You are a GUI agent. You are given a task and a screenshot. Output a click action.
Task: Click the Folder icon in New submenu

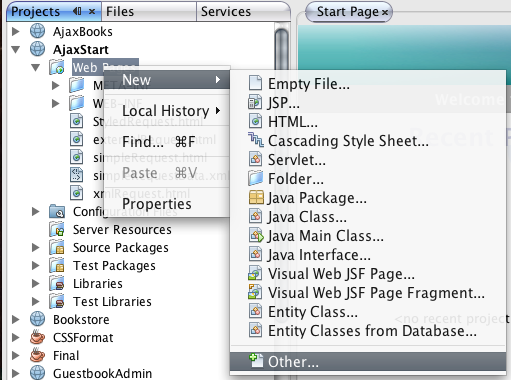(x=256, y=178)
